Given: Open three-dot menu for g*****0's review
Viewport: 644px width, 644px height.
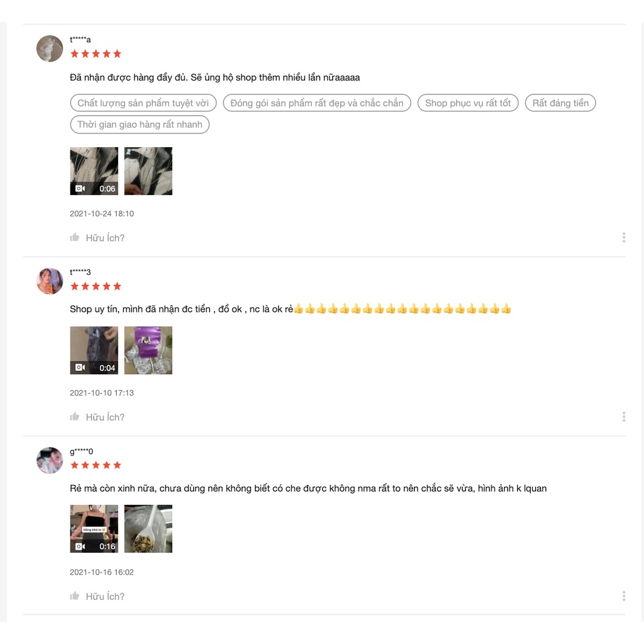Looking at the screenshot, I should coord(623,596).
